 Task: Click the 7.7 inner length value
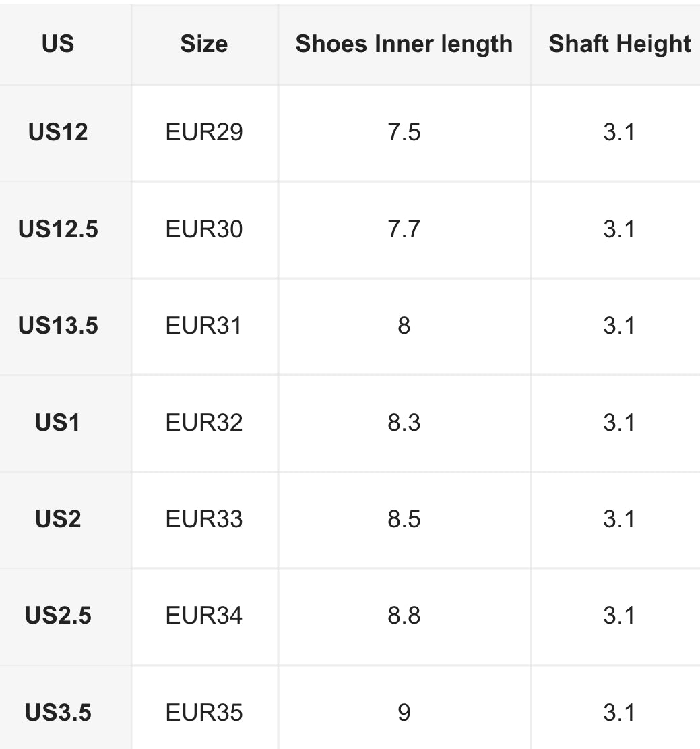point(404,229)
